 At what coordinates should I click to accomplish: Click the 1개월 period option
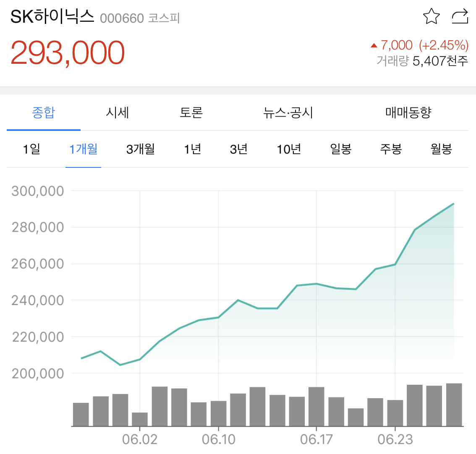click(x=84, y=149)
